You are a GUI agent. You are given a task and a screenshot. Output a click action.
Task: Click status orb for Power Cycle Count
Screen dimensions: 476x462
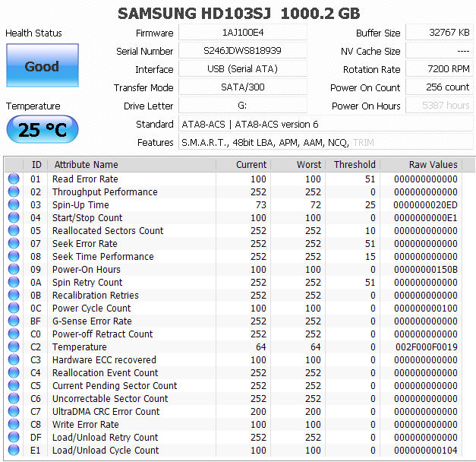[14, 308]
